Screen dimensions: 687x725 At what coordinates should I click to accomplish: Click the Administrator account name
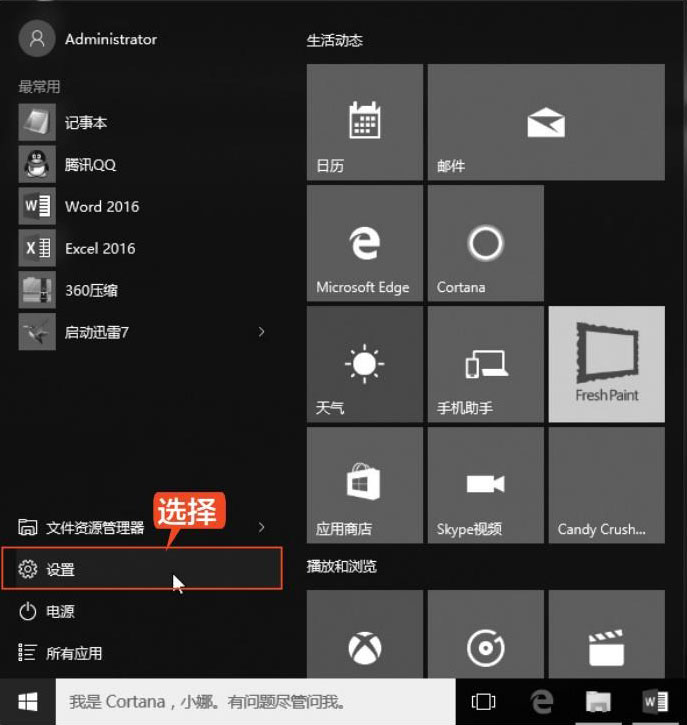click(111, 39)
